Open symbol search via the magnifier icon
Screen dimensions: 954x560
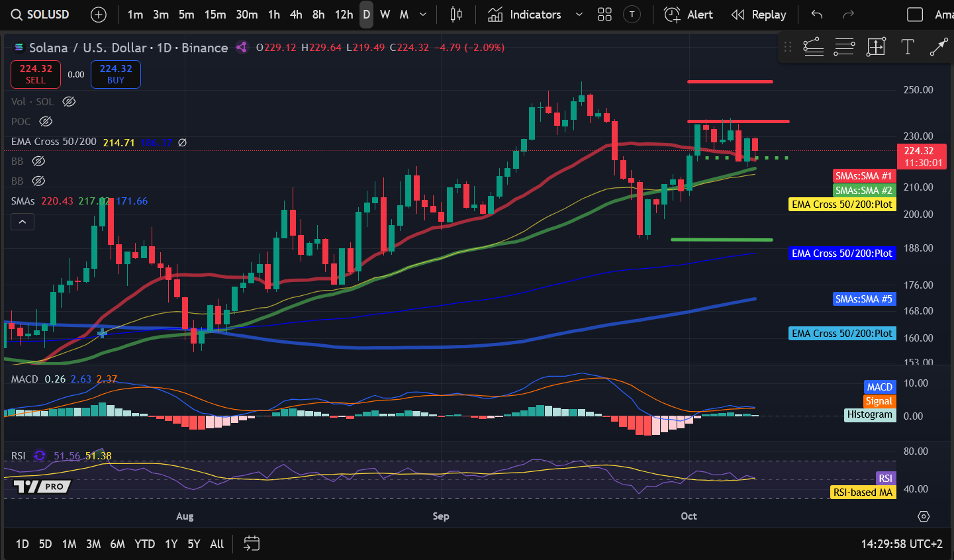[x=17, y=15]
